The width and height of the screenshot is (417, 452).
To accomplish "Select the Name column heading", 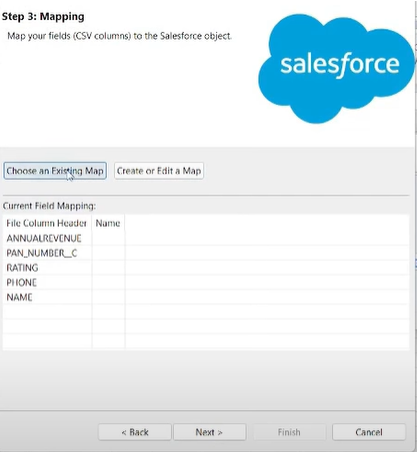I will click(x=108, y=223).
